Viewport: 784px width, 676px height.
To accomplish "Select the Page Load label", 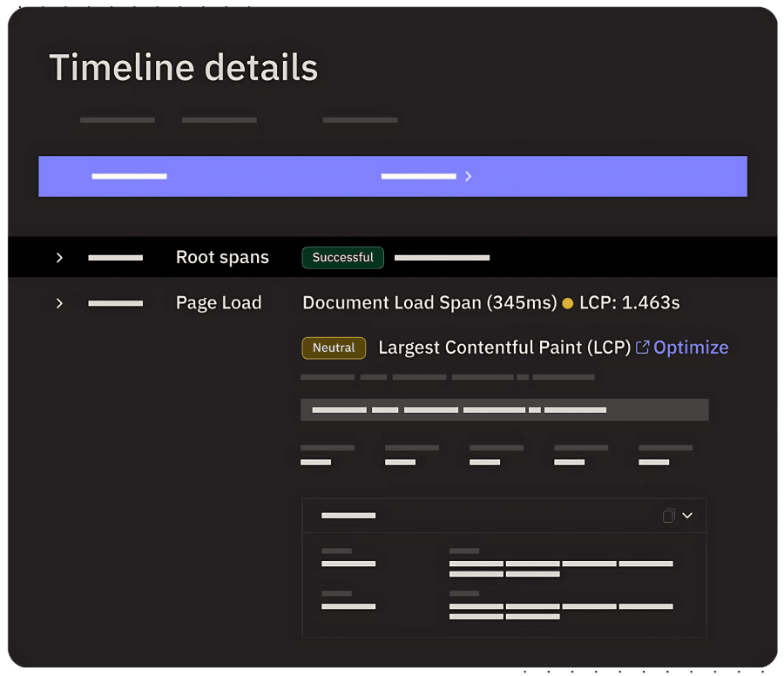I will click(219, 303).
